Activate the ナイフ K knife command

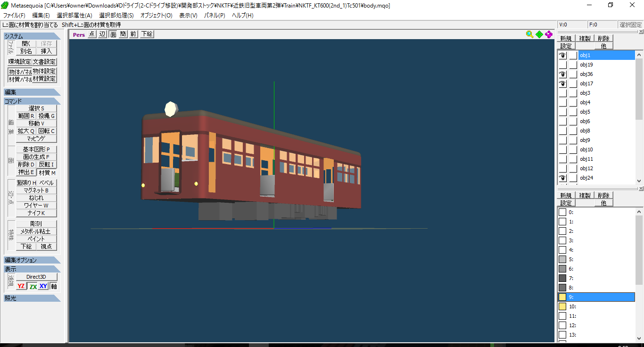pos(36,213)
